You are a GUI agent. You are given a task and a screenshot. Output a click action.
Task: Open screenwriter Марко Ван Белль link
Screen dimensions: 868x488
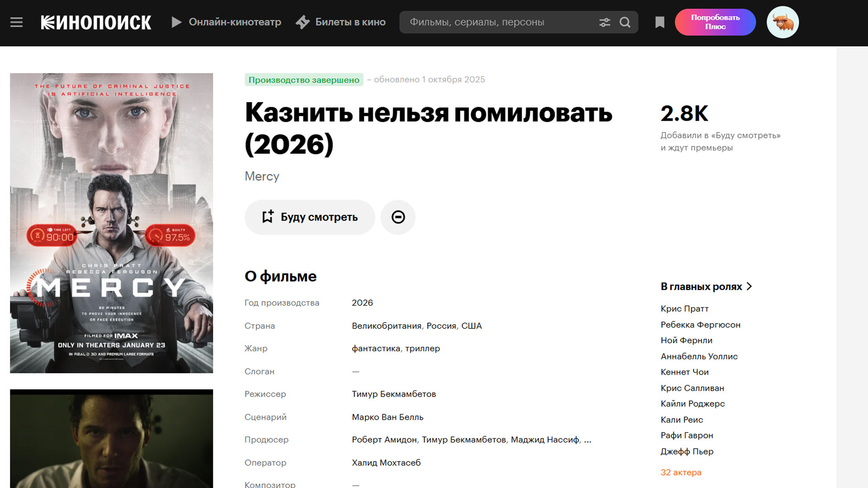coord(387,417)
